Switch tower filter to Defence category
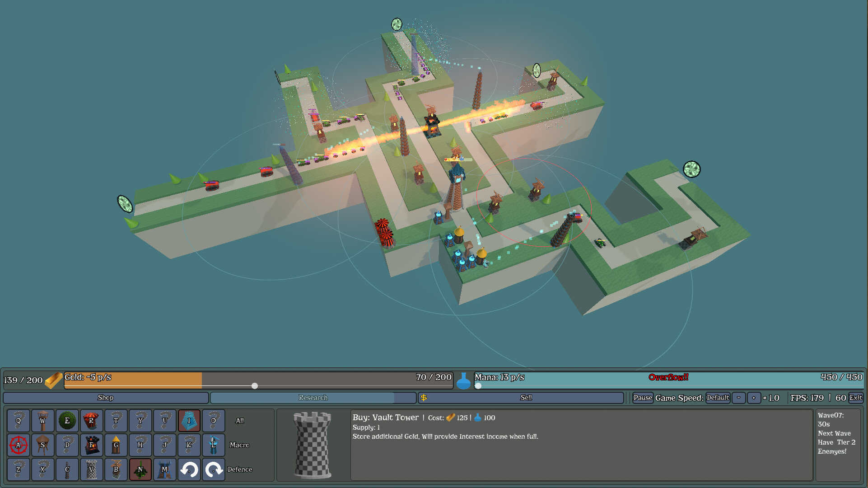The height and width of the screenshot is (488, 868). pyautogui.click(x=240, y=469)
